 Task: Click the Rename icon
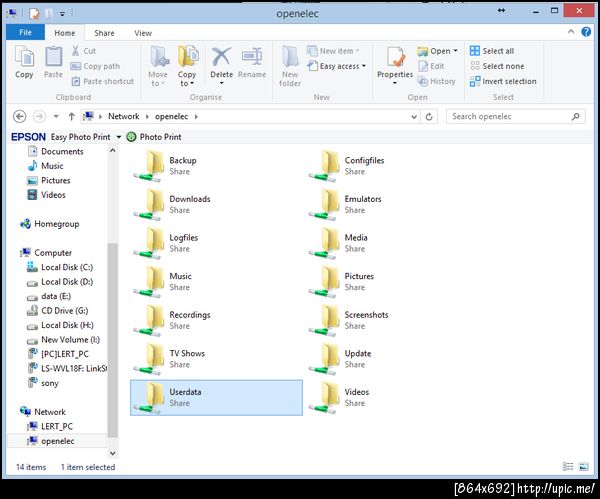[x=252, y=57]
